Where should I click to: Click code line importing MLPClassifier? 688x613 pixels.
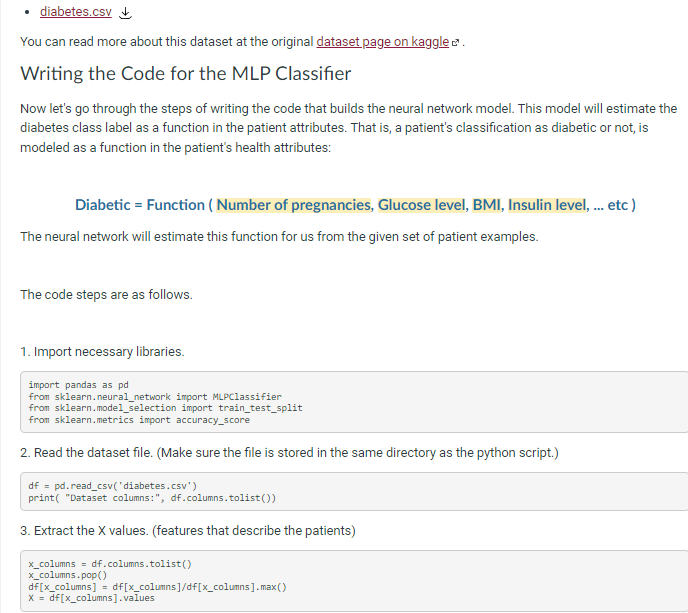(155, 397)
